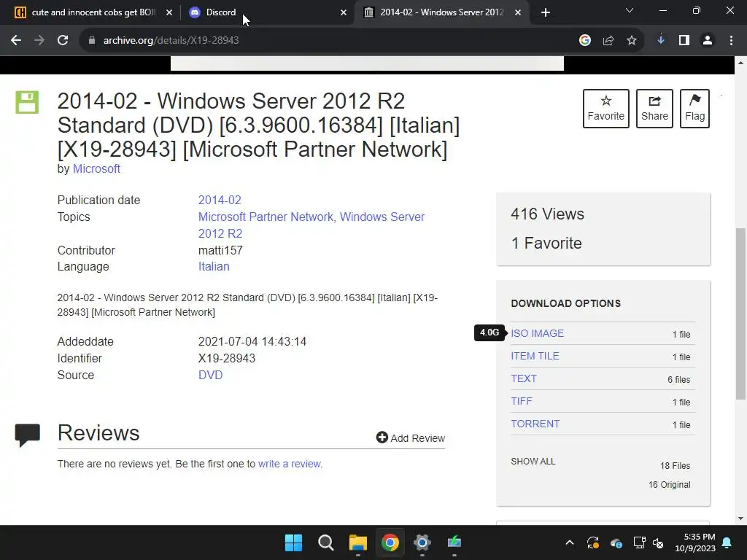Screen dimensions: 747x560
Task: Click the page scrollbar thumb
Action: pos(740,314)
